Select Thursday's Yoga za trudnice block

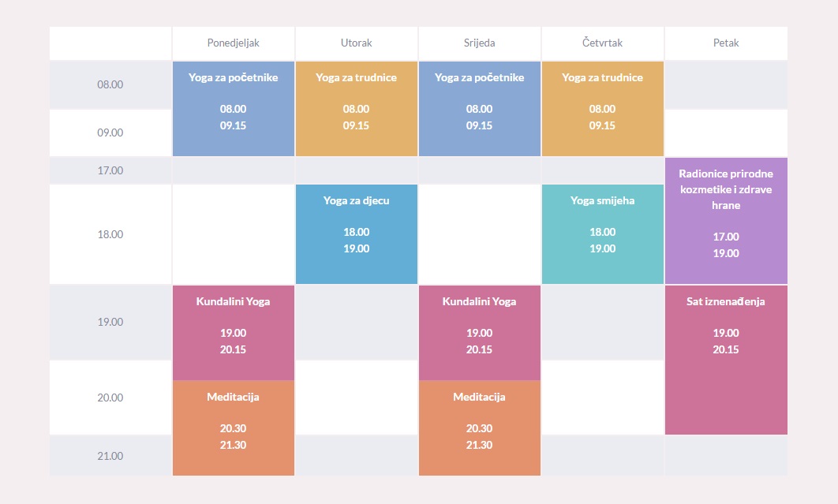point(602,109)
